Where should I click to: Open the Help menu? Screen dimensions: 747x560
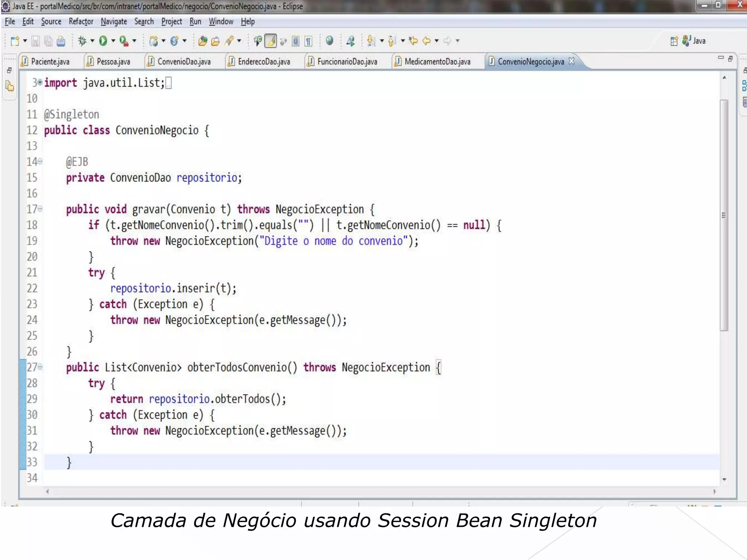[248, 22]
